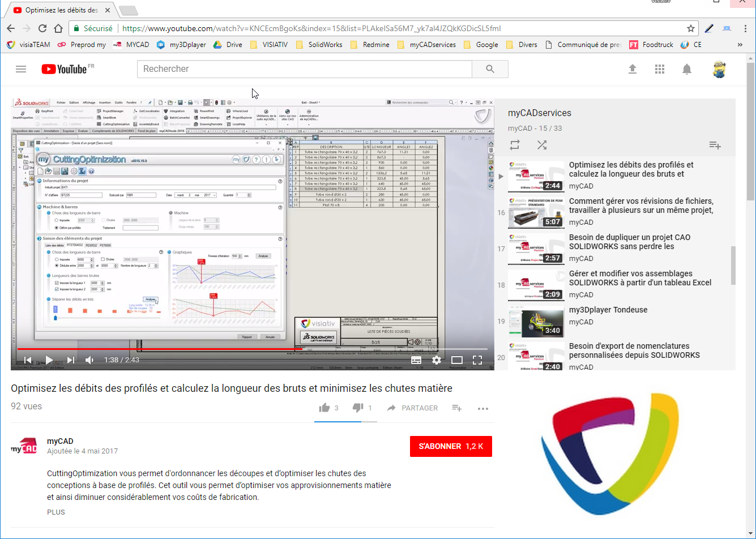Image resolution: width=756 pixels, height=539 pixels.
Task: Open the Foodtruck bookmark
Action: click(651, 44)
